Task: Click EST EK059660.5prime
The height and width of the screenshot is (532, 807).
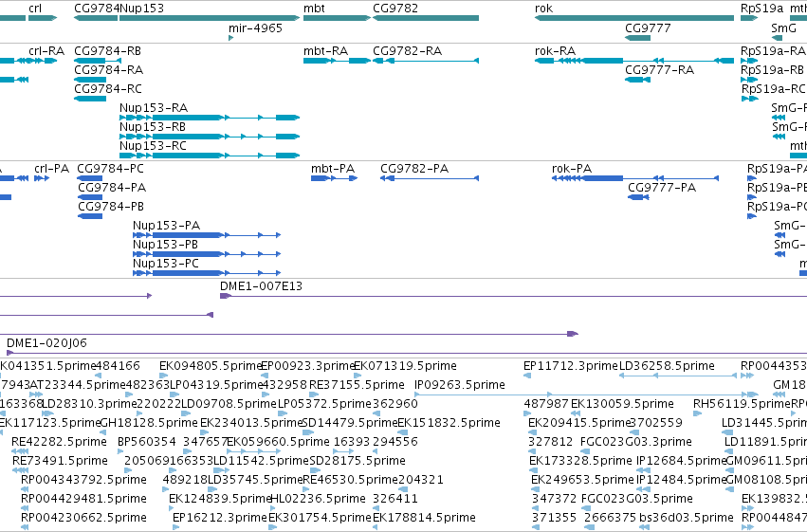Action: point(278,442)
